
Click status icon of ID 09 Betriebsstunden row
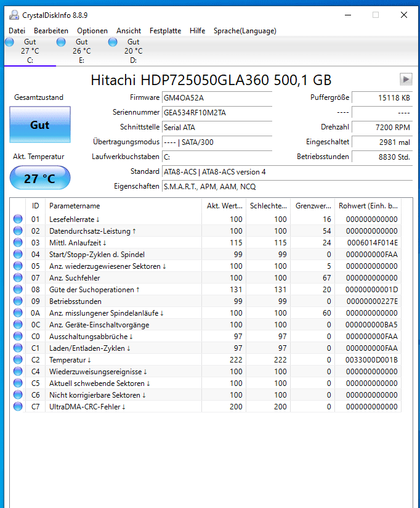[18, 301]
